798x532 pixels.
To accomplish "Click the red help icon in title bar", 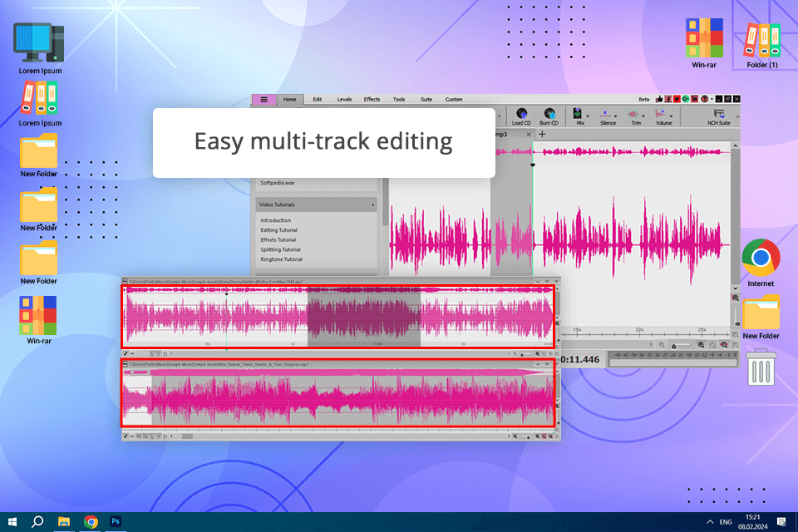I will pos(704,99).
